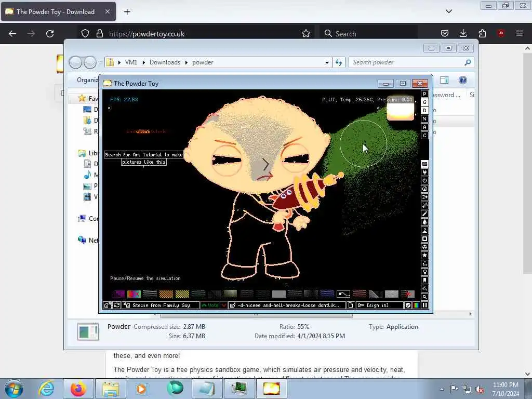
Task: List all Firefox tabs chevron
Action: pyautogui.click(x=449, y=11)
